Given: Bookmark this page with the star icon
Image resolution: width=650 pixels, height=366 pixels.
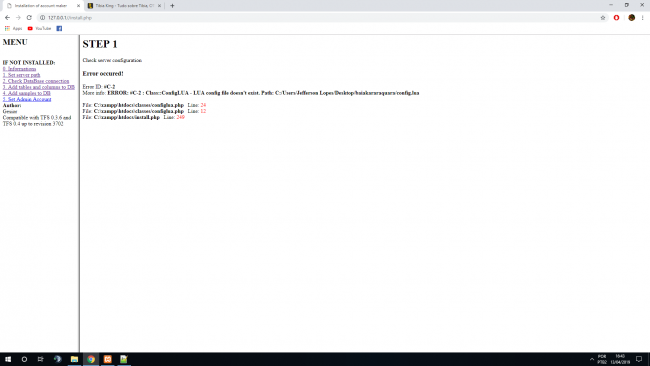Looking at the screenshot, I should pos(603,17).
